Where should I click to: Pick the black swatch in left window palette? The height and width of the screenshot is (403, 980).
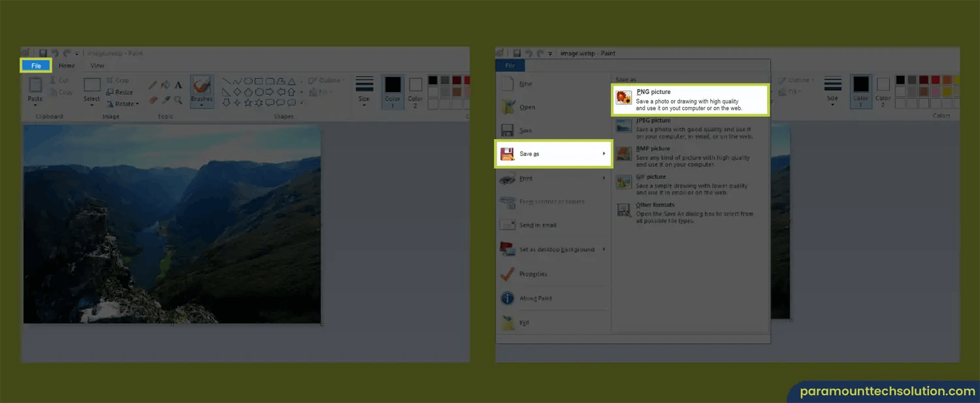coord(433,80)
